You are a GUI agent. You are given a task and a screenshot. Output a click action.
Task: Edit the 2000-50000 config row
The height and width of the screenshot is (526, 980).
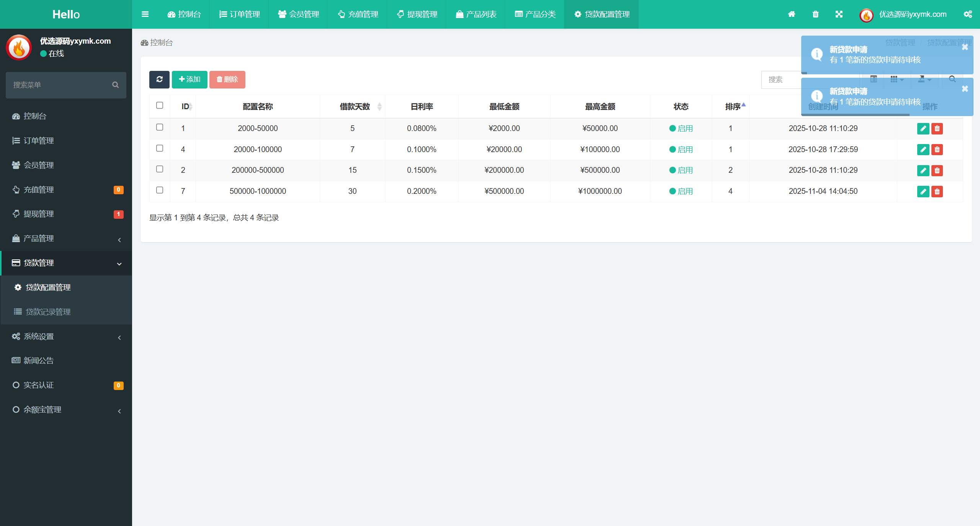point(923,129)
